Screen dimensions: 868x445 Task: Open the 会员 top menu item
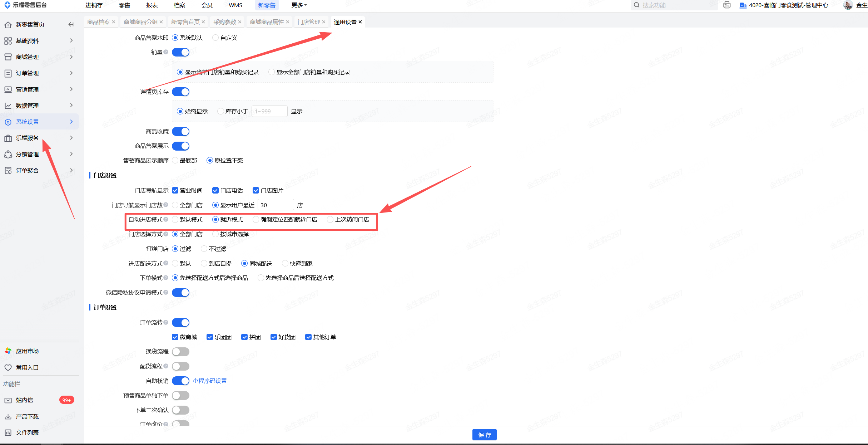[207, 5]
